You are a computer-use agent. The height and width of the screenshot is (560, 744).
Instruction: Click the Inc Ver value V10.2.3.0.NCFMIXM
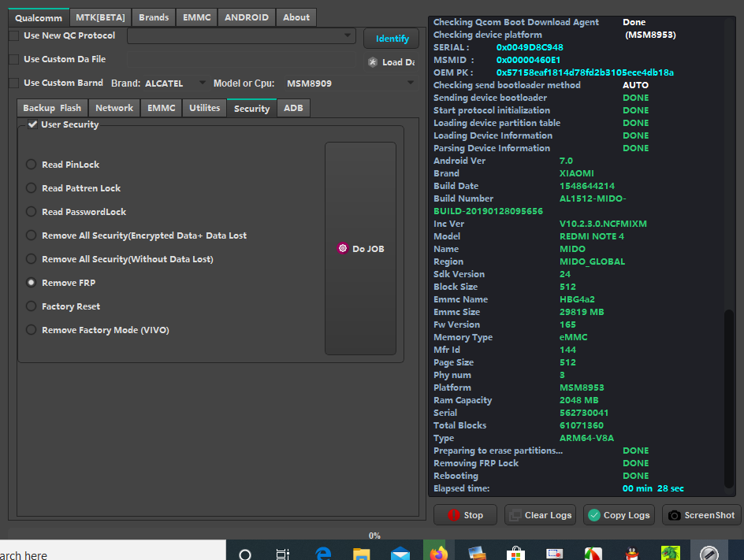[603, 224]
